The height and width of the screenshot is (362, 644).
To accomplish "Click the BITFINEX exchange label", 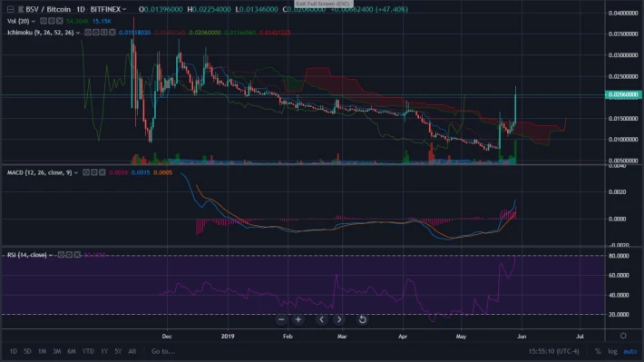I will pos(105,9).
